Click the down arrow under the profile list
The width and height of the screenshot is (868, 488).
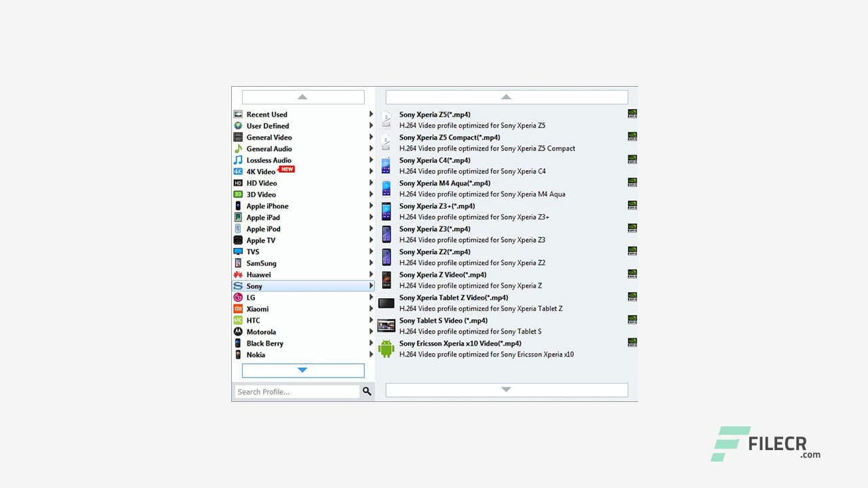click(x=506, y=390)
